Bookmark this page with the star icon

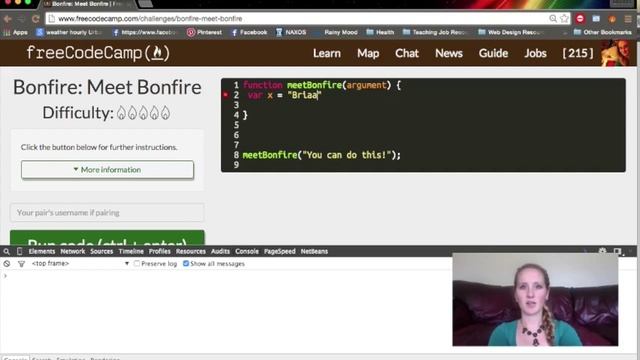(x=564, y=19)
